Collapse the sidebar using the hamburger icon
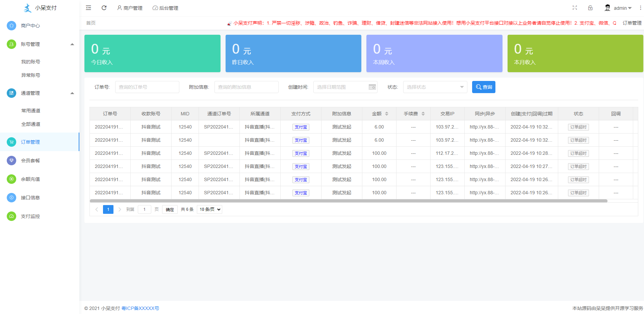 pyautogui.click(x=88, y=7)
